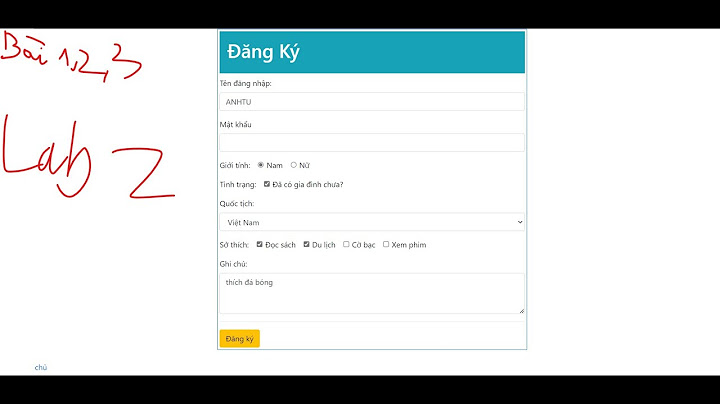The height and width of the screenshot is (404, 720).
Task: Select the Nữ gender radio button
Action: 293,165
